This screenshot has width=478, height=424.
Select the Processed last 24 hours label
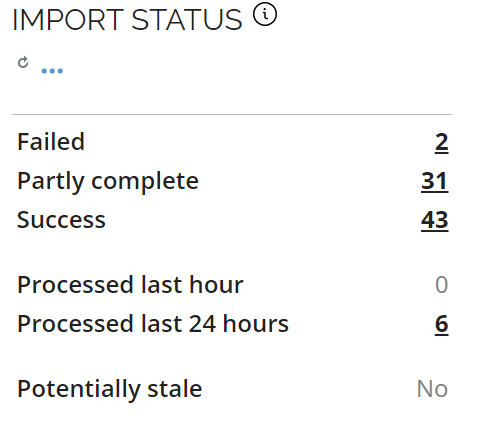tap(153, 324)
